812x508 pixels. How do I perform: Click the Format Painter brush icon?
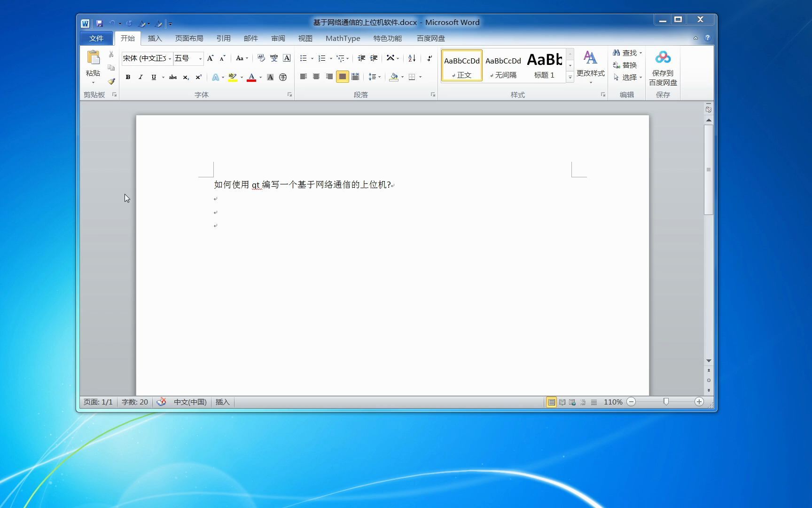(x=111, y=81)
